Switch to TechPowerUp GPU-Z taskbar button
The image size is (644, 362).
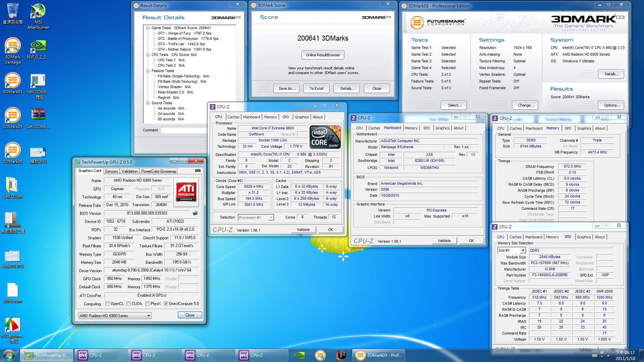47,355
